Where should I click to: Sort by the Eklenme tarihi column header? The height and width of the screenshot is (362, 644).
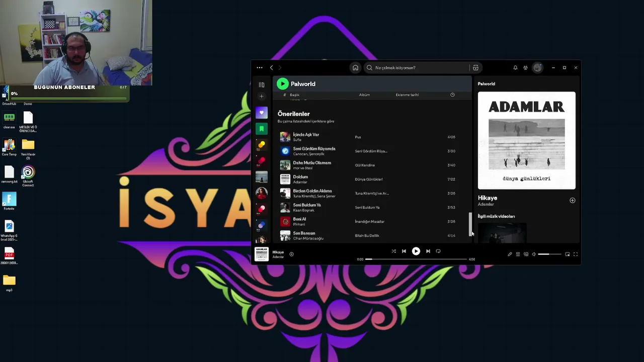pyautogui.click(x=407, y=95)
